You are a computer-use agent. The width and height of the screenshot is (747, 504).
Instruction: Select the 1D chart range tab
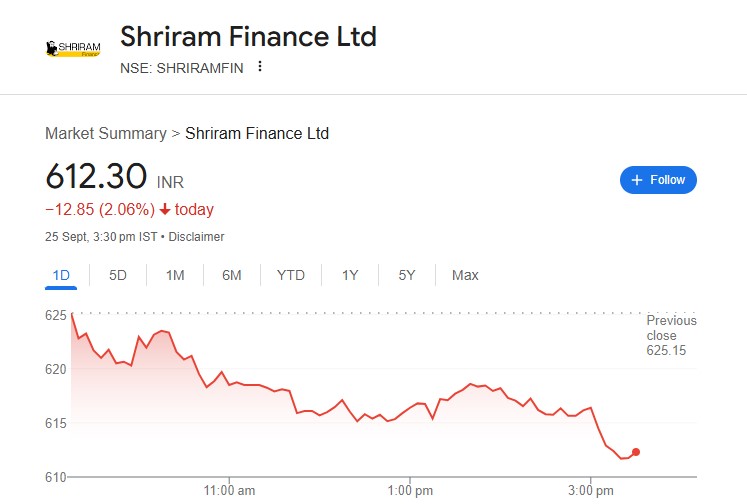[x=60, y=275]
